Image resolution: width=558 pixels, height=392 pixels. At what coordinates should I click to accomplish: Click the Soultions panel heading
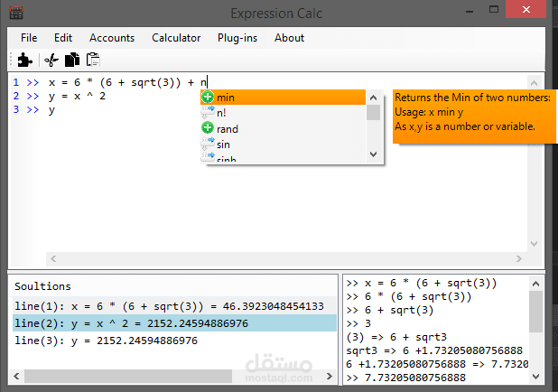pyautogui.click(x=42, y=286)
